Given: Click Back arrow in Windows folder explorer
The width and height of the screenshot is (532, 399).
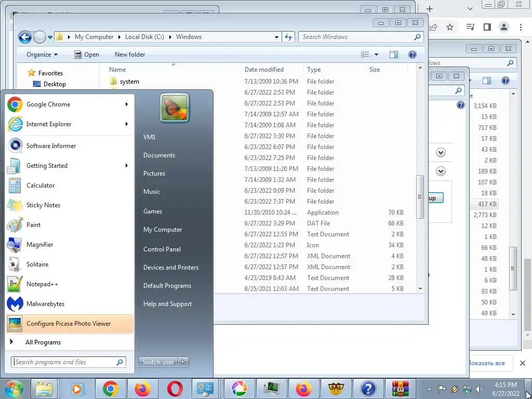Looking at the screenshot, I should (25, 37).
